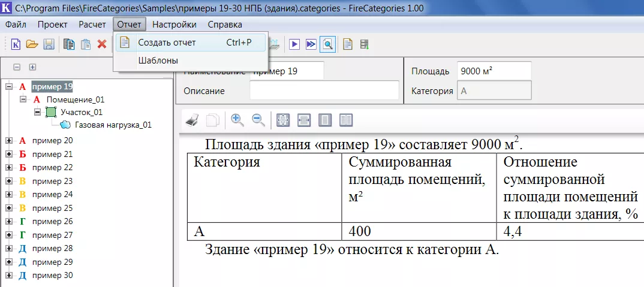Zoom out of the report preview

tap(258, 120)
